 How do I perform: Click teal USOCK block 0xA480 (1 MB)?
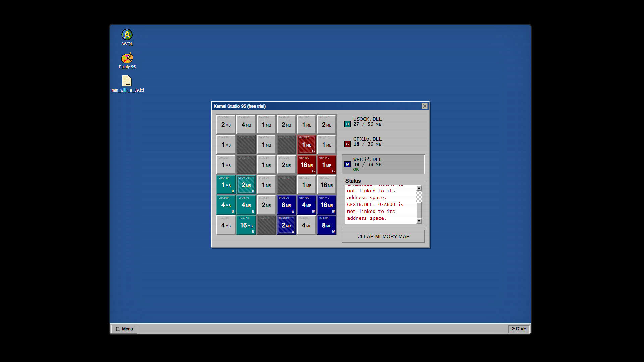click(226, 185)
